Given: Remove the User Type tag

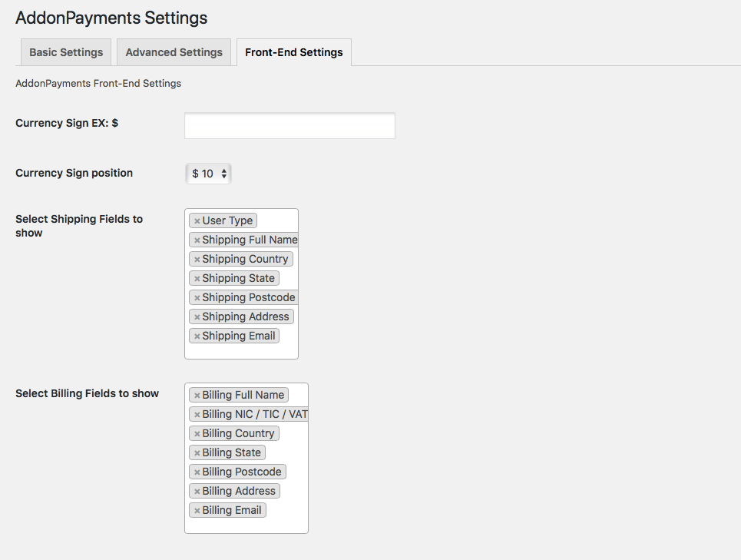Looking at the screenshot, I should click(x=197, y=221).
